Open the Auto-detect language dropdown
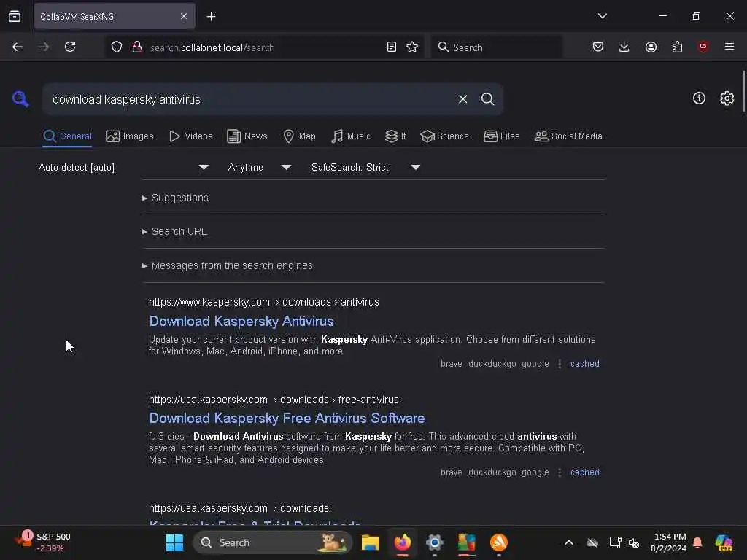This screenshot has width=747, height=560. 123,167
